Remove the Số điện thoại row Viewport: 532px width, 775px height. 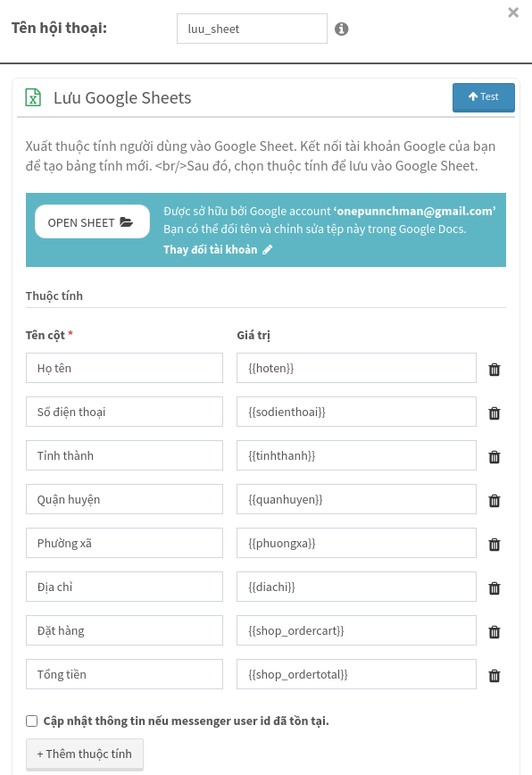(x=494, y=412)
